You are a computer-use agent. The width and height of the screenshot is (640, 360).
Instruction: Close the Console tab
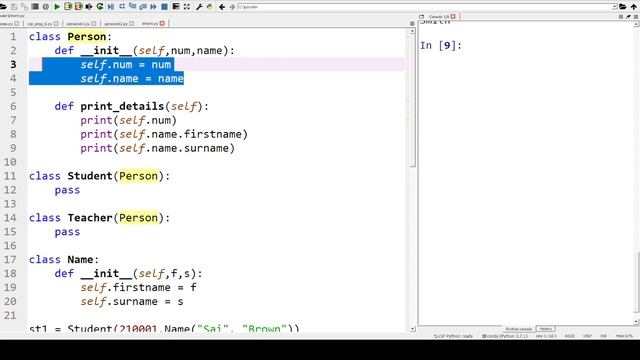[453, 16]
